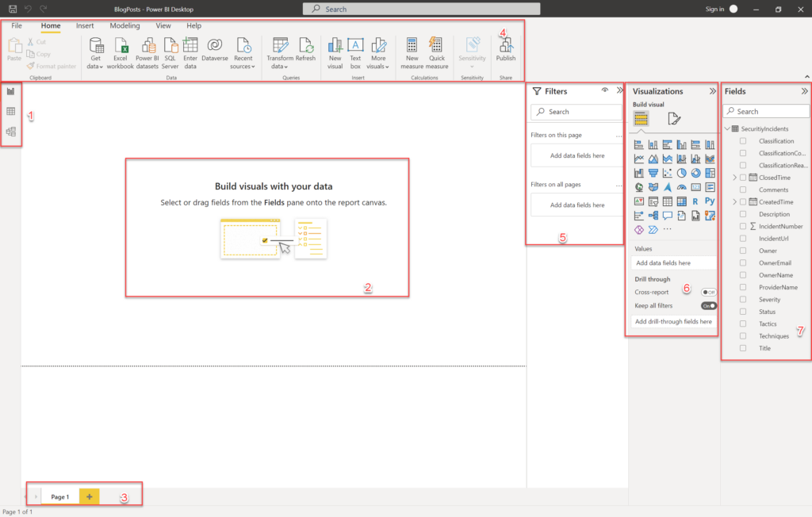
Task: Add a Python visual (Py icon)
Action: [710, 201]
